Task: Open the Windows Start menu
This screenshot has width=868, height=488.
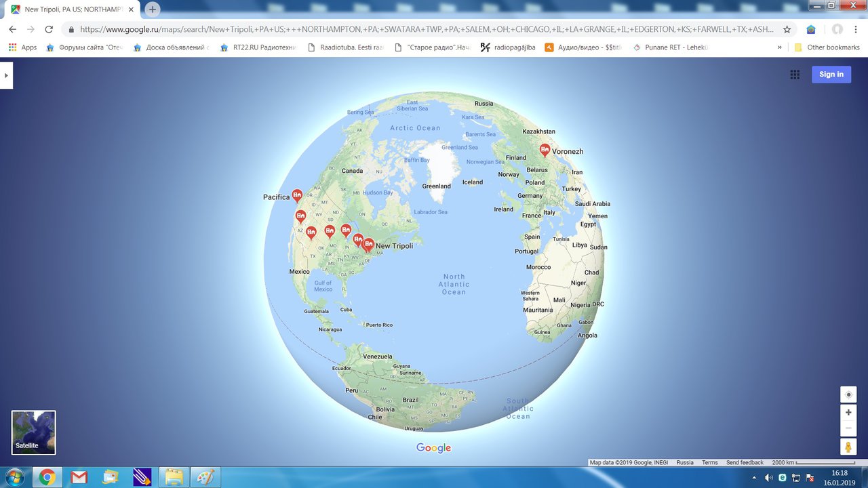Action: pos(14,477)
